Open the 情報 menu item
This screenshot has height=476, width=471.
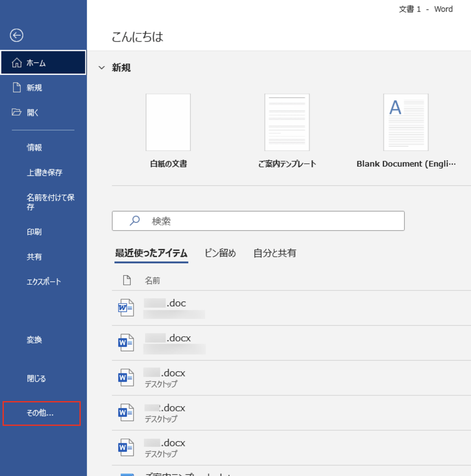tap(35, 148)
